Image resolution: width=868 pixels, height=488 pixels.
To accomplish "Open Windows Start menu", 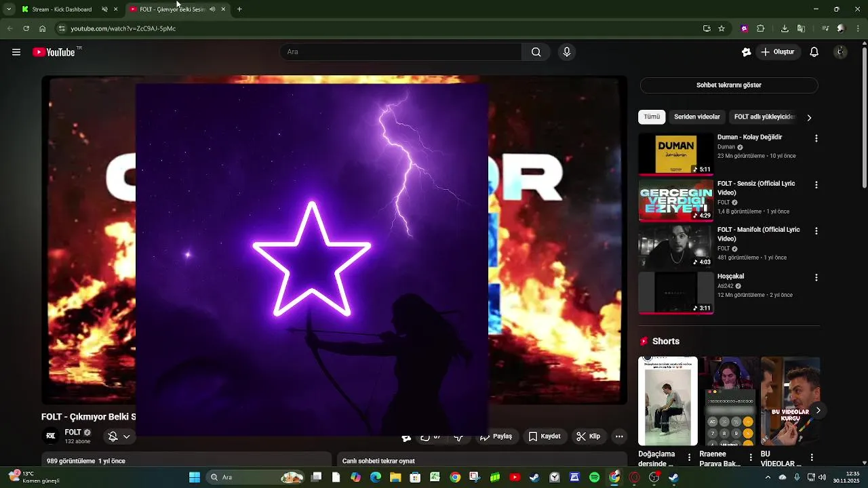I will tap(195, 477).
